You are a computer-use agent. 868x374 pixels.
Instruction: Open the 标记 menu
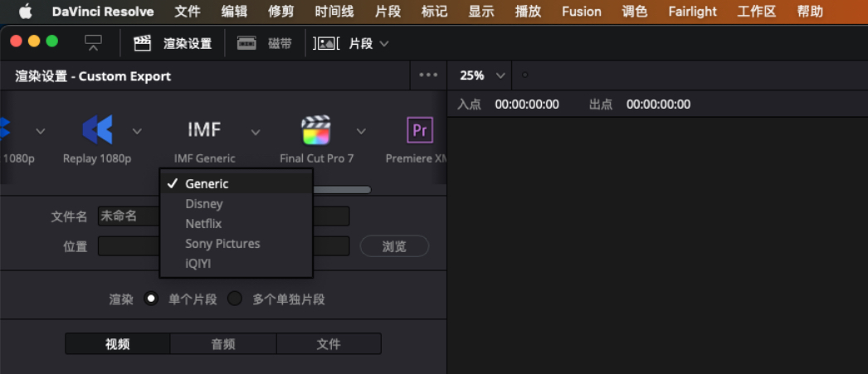[x=435, y=12]
